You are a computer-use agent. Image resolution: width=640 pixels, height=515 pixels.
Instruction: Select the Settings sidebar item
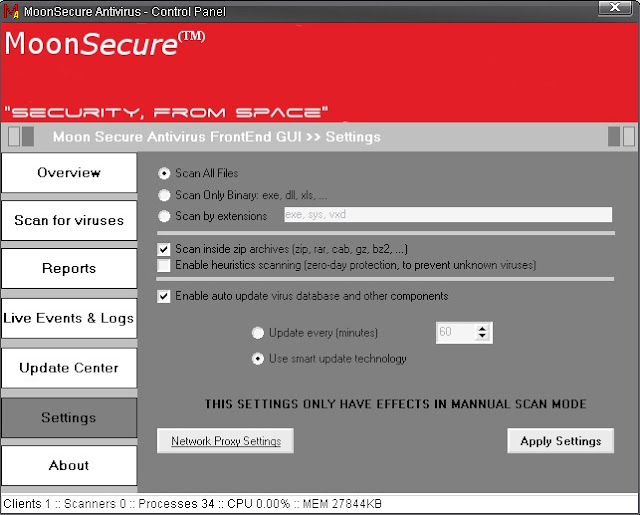(x=69, y=418)
